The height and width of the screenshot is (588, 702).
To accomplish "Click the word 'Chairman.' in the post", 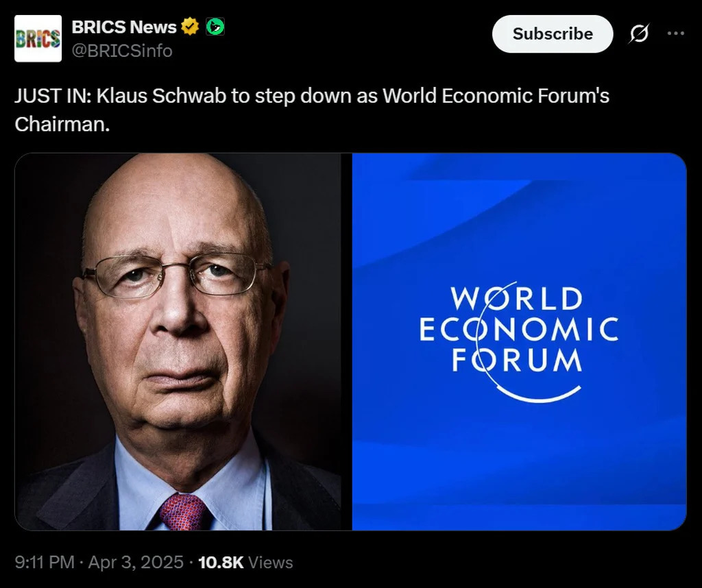I will click(x=62, y=124).
